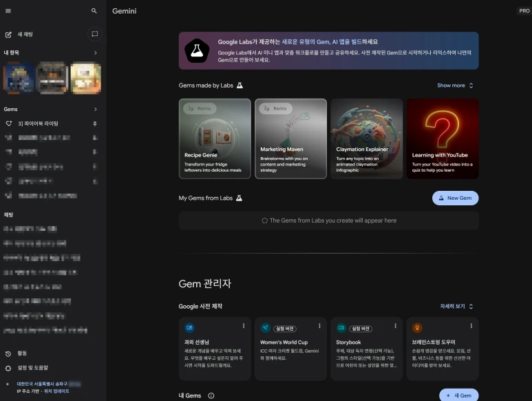Open the Claymation Explainer gem card

[x=367, y=138]
